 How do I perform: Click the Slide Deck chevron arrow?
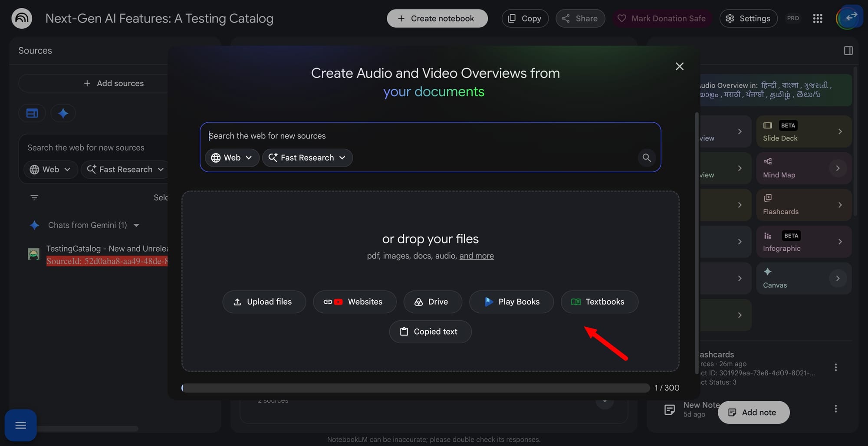click(840, 131)
